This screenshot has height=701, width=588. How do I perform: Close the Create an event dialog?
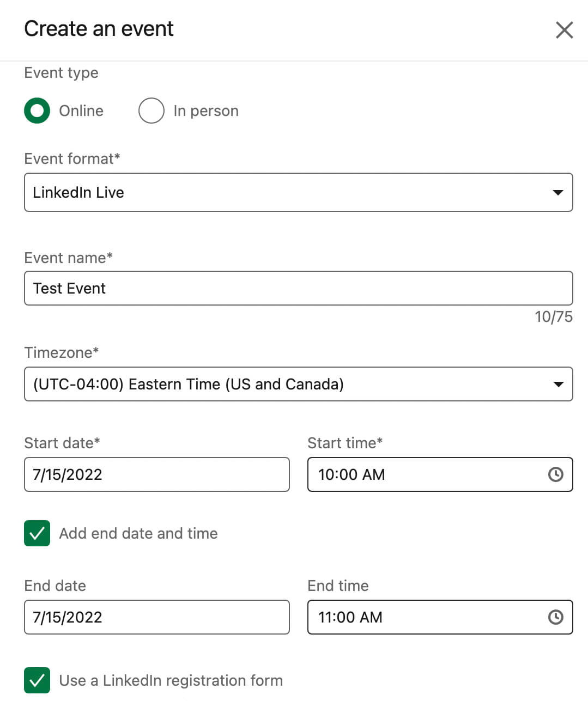[x=564, y=30]
